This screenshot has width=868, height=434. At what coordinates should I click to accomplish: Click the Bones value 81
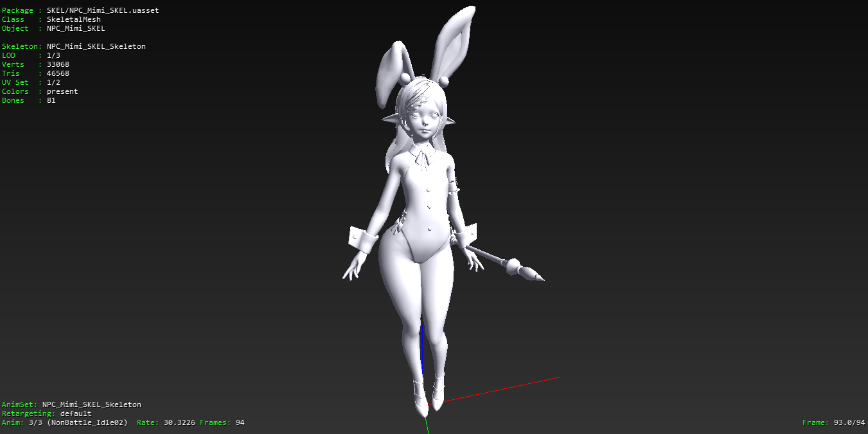51,100
